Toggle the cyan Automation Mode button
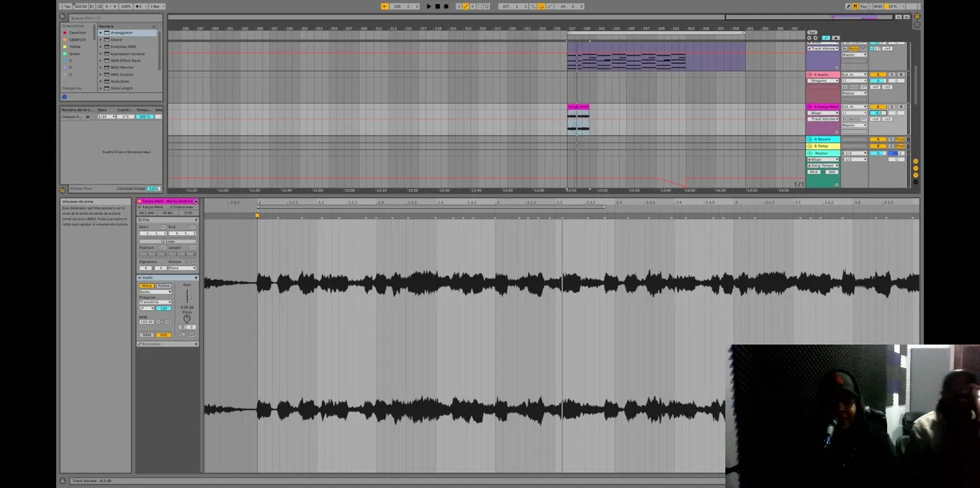Viewport: 980px width, 488px height. pos(826,38)
